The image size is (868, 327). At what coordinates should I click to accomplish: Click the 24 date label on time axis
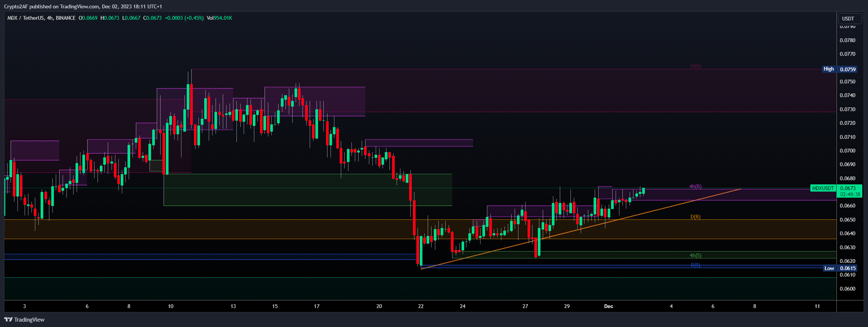463,306
